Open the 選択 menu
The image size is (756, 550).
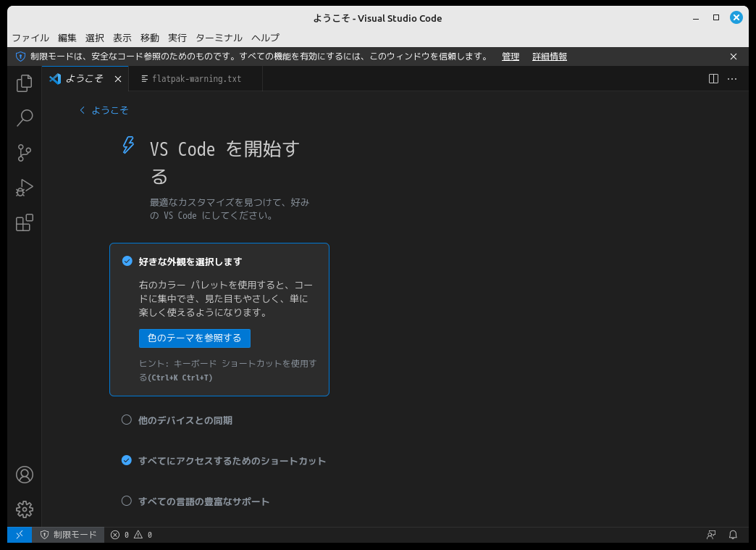(x=94, y=38)
